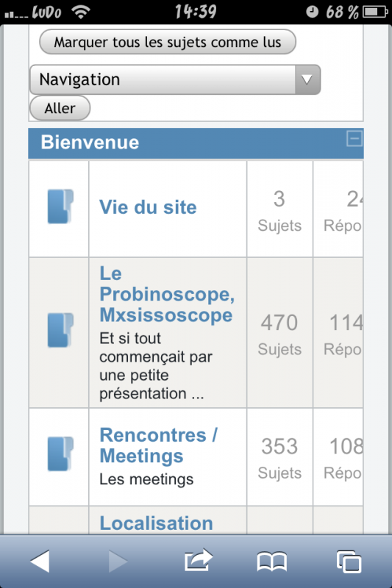The image size is (392, 588).
Task: Click the Vie du site folder icon
Action: point(60,207)
